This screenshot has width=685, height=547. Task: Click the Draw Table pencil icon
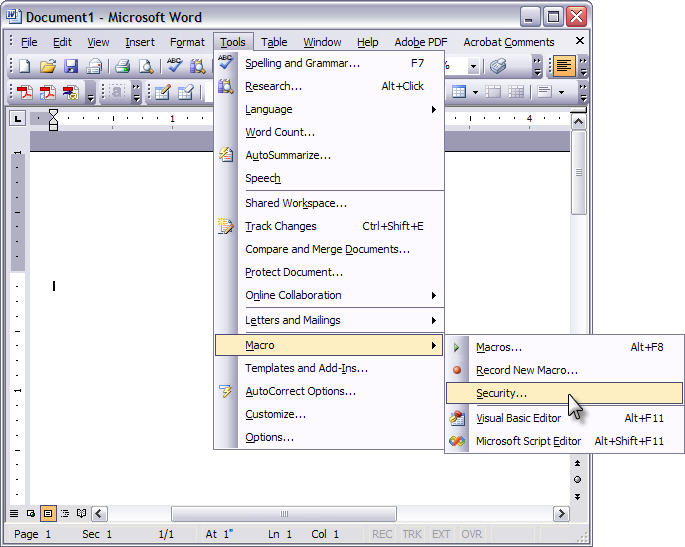tap(162, 93)
